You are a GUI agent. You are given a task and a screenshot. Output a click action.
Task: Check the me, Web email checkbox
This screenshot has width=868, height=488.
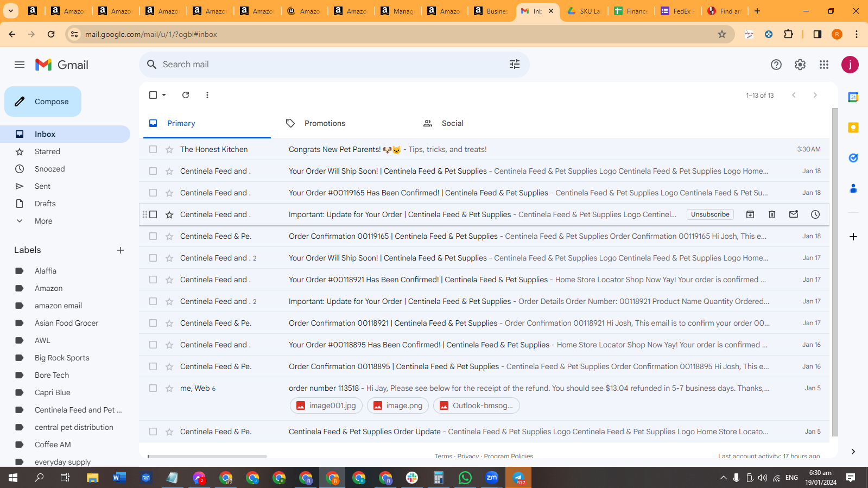click(x=153, y=388)
